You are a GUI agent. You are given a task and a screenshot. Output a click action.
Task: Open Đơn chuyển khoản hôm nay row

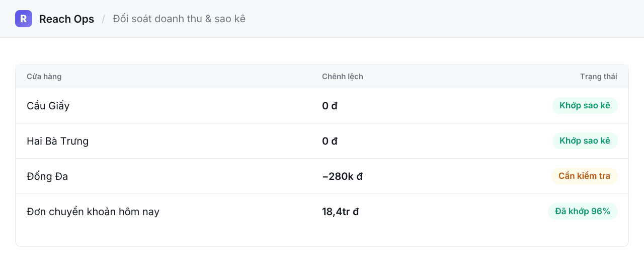coord(322,212)
